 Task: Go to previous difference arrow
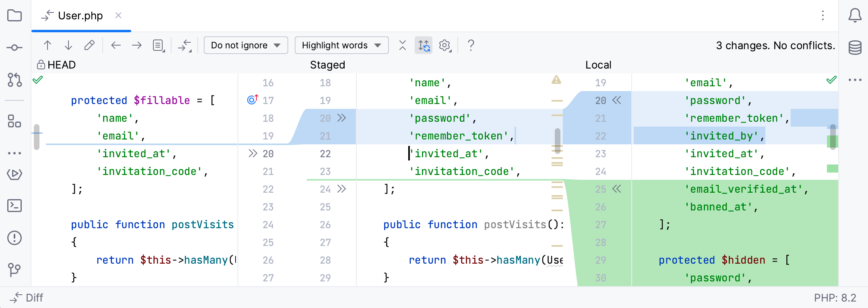(x=48, y=45)
